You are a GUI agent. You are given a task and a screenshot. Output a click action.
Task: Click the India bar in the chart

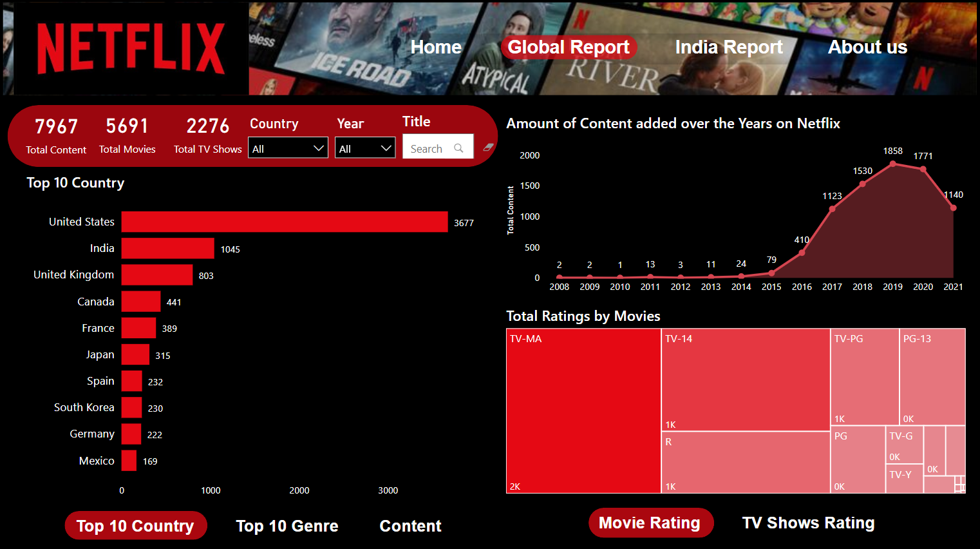tap(168, 248)
